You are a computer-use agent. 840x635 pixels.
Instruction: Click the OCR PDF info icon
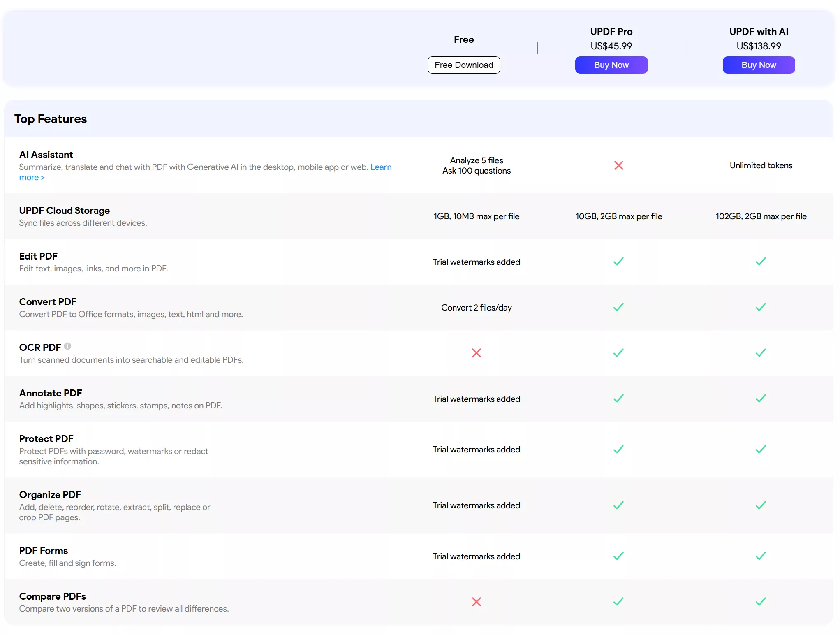coord(67,346)
